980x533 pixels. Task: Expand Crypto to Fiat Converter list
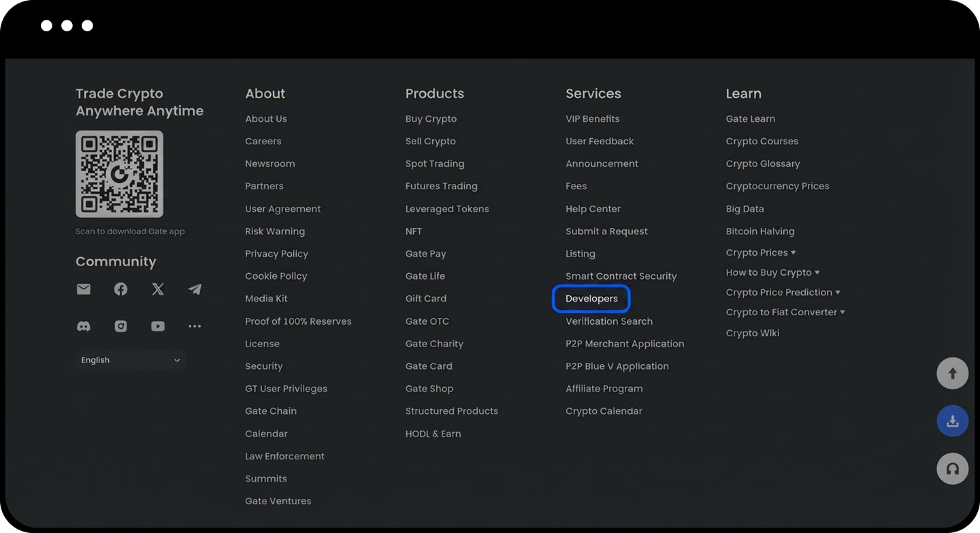click(785, 312)
